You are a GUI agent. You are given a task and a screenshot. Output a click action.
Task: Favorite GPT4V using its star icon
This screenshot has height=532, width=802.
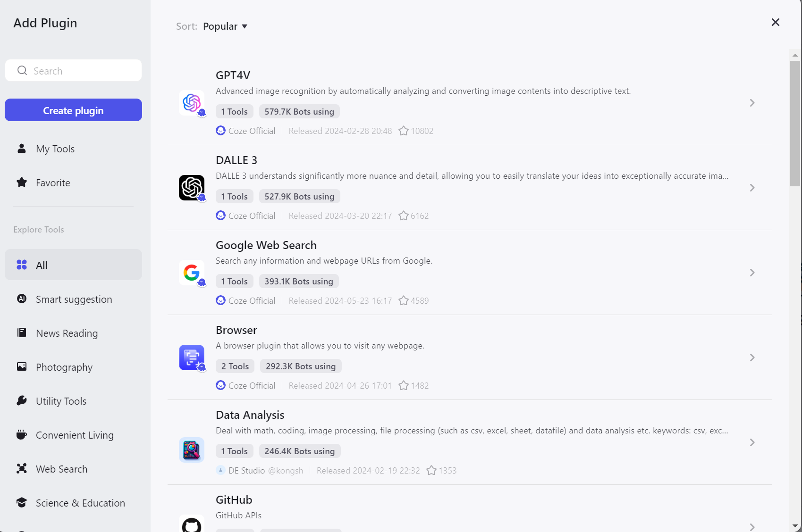click(x=404, y=131)
